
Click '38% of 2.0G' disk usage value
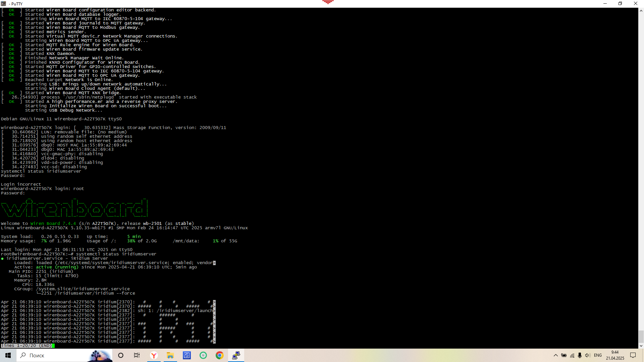click(x=142, y=241)
